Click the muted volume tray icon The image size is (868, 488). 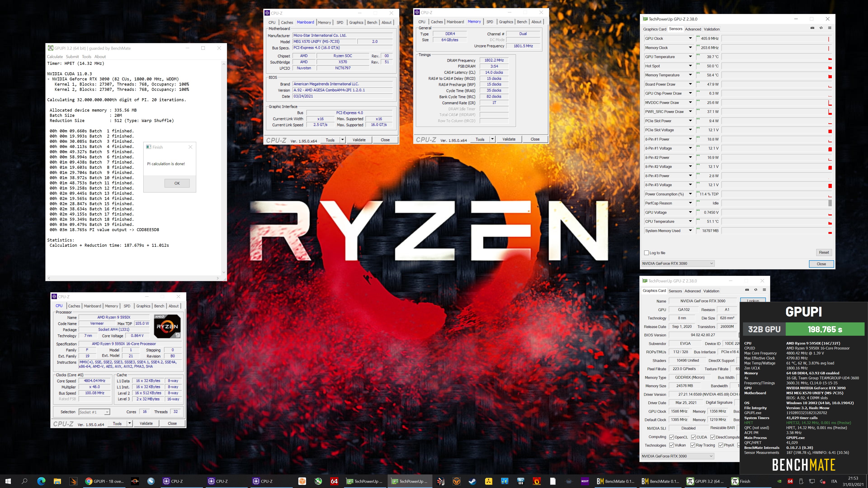tap(822, 481)
